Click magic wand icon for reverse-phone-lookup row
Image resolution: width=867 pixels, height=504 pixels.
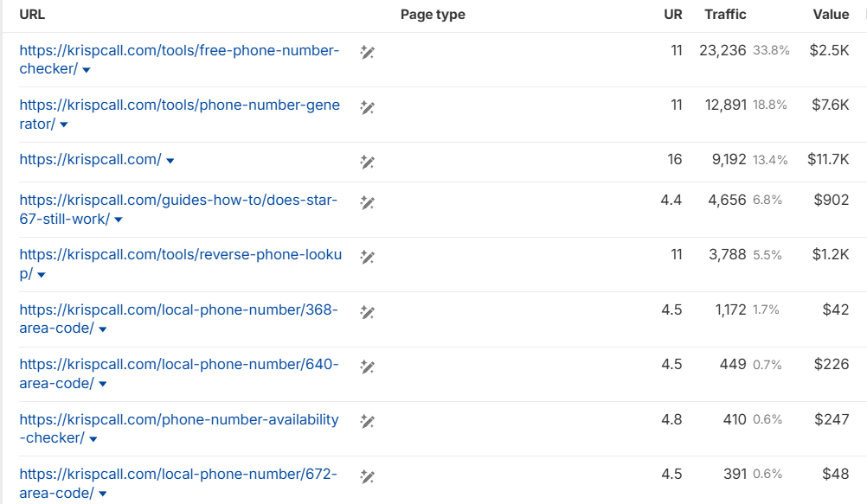[367, 257]
